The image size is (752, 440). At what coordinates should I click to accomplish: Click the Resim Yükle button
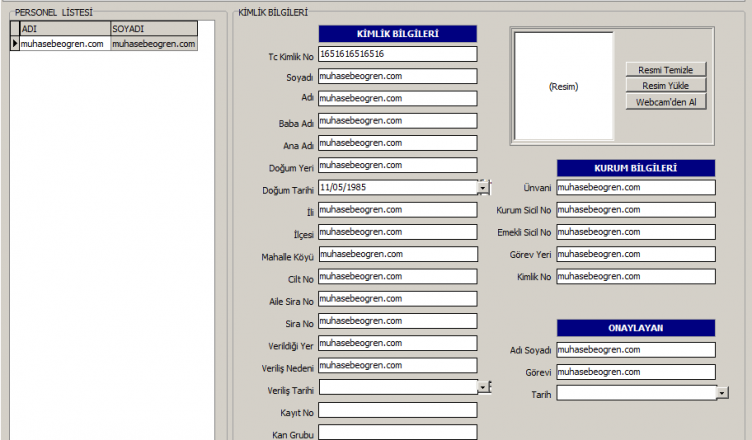(x=666, y=85)
